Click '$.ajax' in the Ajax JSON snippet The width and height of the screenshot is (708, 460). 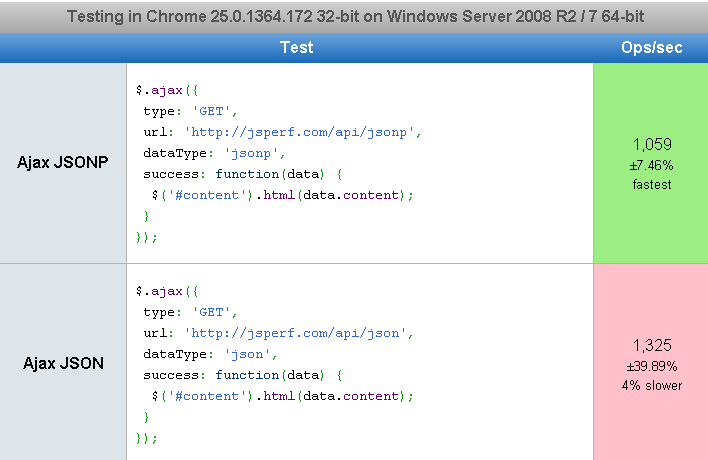click(160, 291)
